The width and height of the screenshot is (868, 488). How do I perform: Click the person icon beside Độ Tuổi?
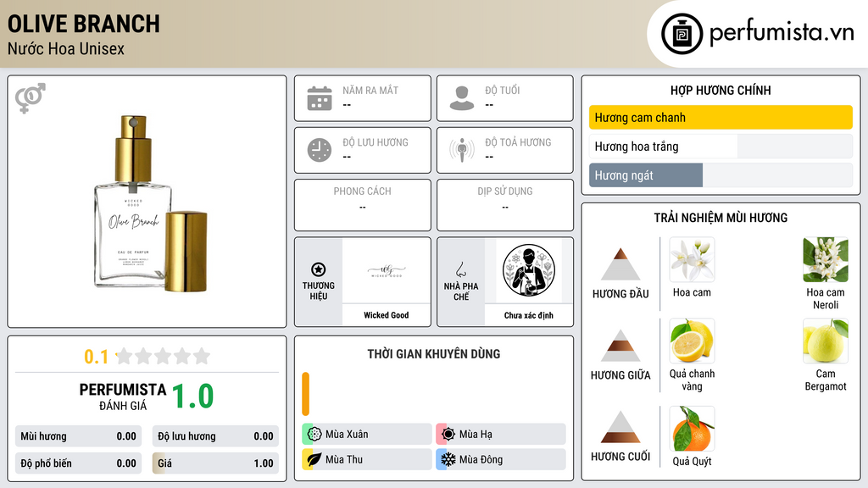click(462, 98)
